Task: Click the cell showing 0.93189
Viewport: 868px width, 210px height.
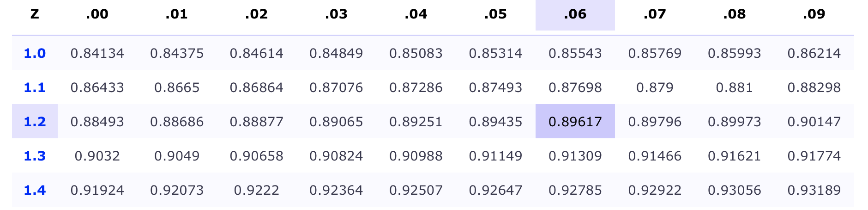Action: click(x=814, y=190)
